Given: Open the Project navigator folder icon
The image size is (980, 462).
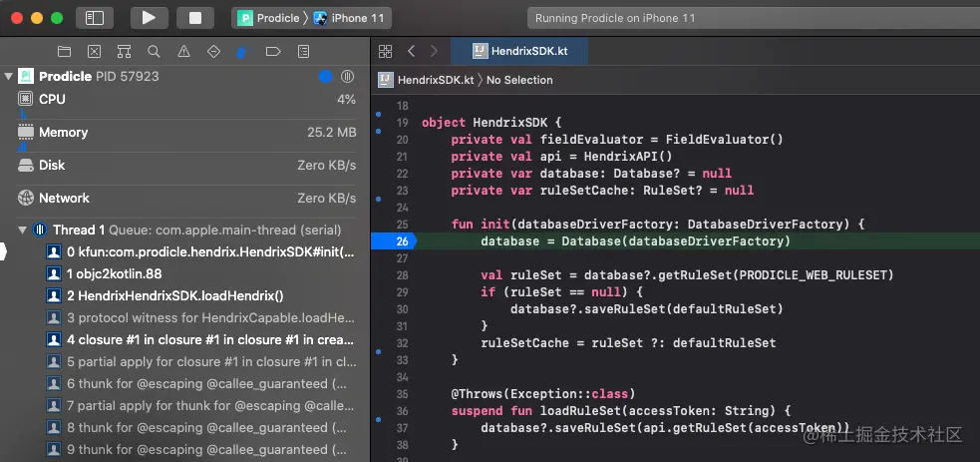Looking at the screenshot, I should click(x=64, y=51).
